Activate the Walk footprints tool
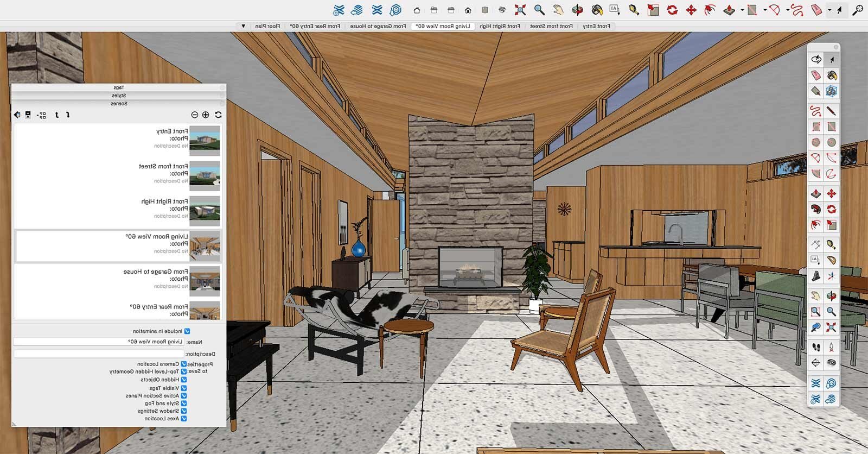 coord(815,347)
